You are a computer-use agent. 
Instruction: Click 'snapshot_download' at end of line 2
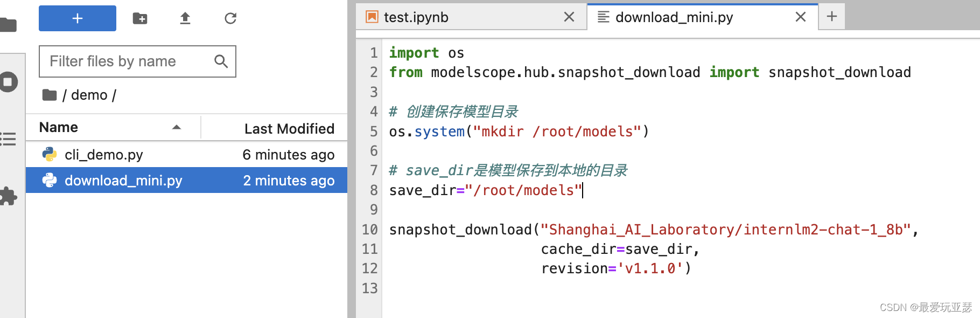tap(839, 72)
